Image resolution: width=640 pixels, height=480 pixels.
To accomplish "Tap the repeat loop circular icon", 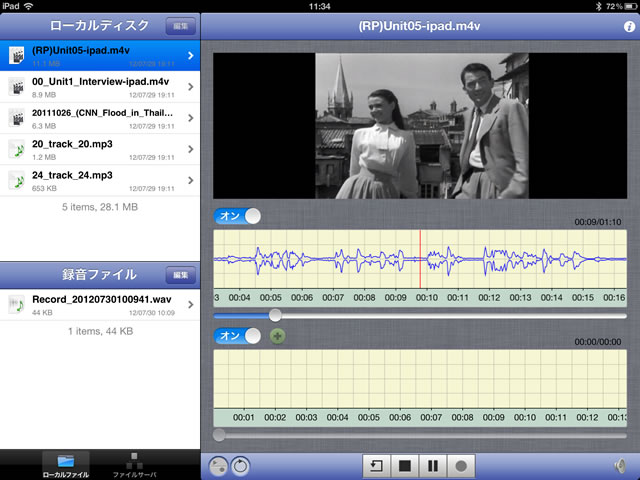I will pos(240,466).
